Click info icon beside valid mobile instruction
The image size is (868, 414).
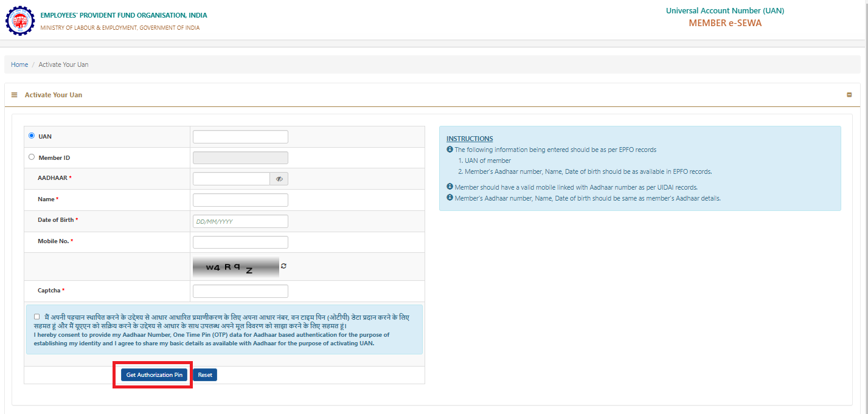tap(450, 187)
